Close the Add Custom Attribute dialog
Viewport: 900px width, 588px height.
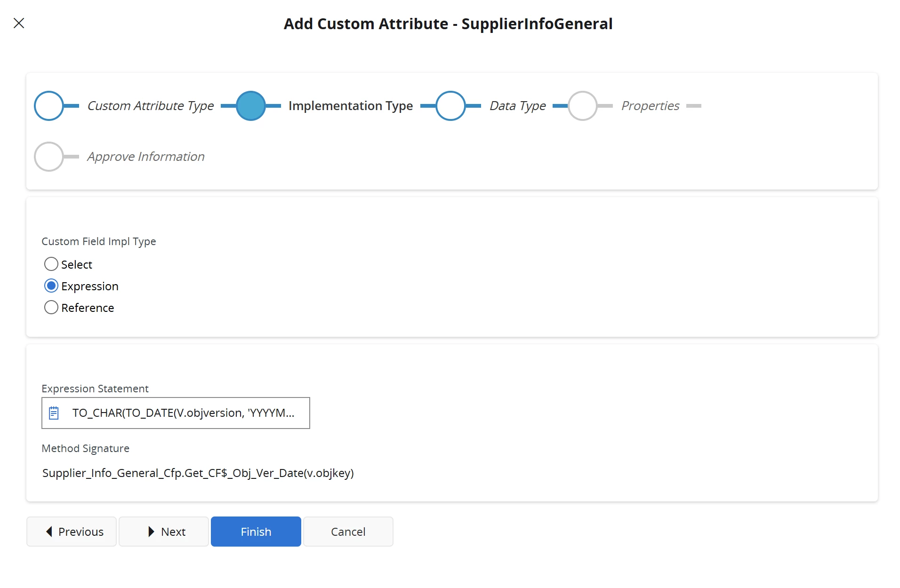(x=19, y=23)
